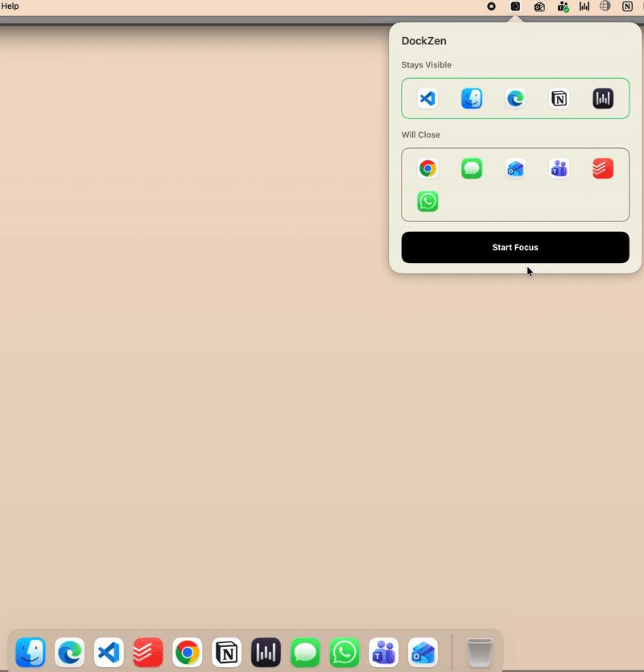Click the Start Focus button
644x672 pixels.
pyautogui.click(x=515, y=247)
